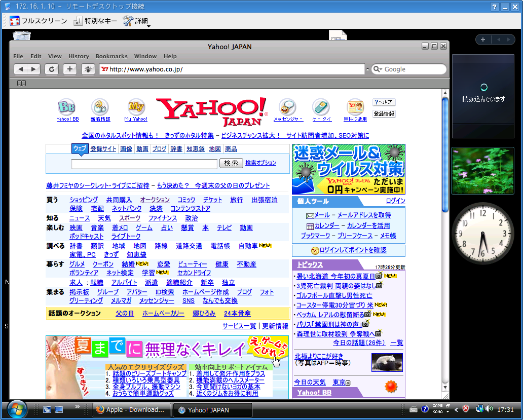
Task: Click the show desktop quick launch icon
Action: 59,410
